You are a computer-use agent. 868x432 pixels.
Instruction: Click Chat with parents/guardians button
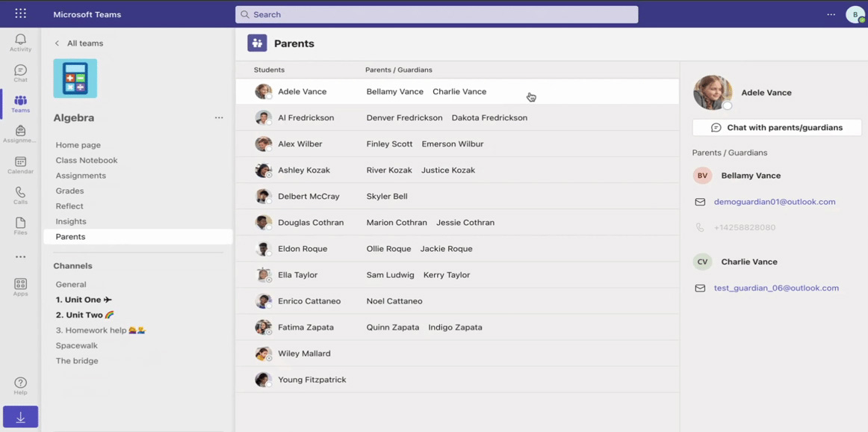[x=777, y=127]
